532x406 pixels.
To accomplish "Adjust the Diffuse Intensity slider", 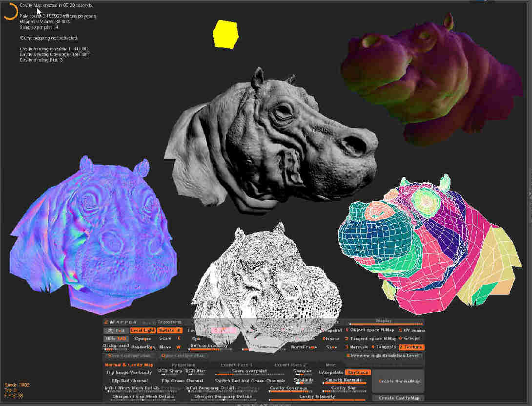I will 209,346.
